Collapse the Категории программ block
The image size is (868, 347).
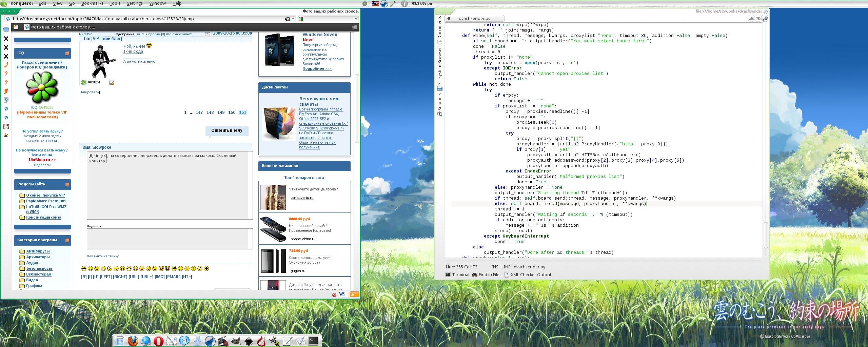[x=67, y=240]
